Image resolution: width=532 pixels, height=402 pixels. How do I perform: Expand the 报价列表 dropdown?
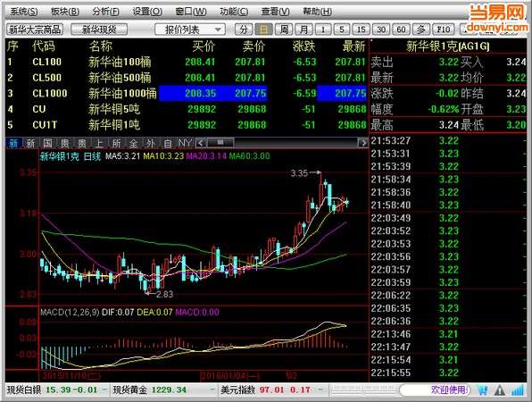point(190,29)
